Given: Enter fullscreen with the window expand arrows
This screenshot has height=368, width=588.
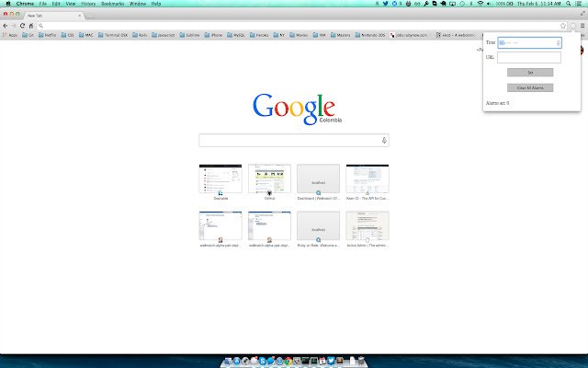Looking at the screenshot, I should [x=582, y=13].
